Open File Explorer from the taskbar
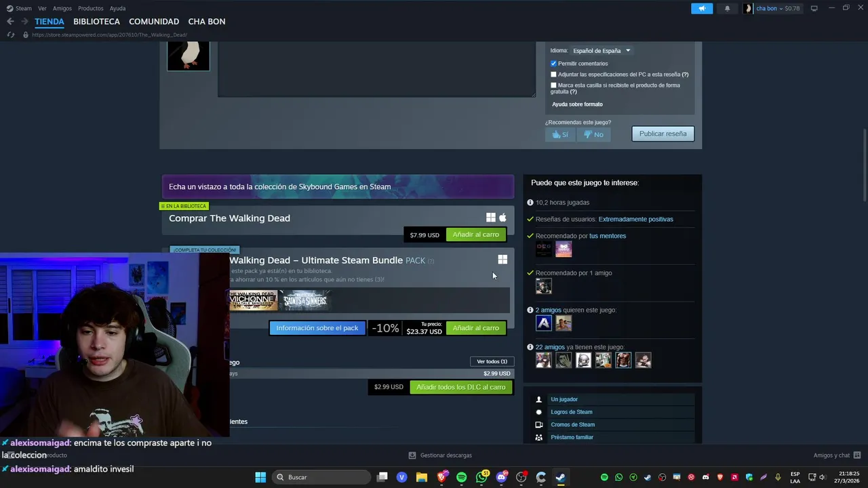The image size is (868, 488). coord(422,477)
